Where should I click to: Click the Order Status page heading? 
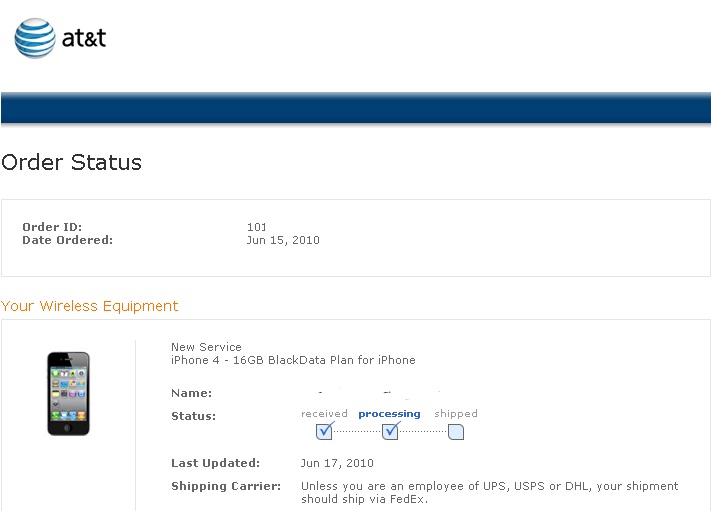tap(72, 162)
